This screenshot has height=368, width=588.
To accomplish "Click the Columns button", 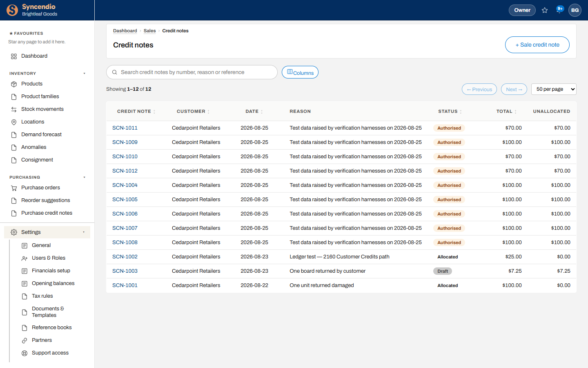I will (x=300, y=72).
